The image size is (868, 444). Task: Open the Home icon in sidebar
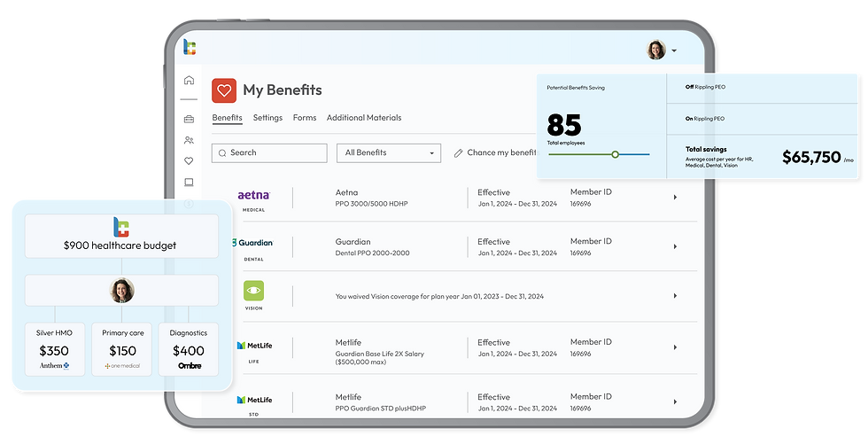[x=189, y=81]
